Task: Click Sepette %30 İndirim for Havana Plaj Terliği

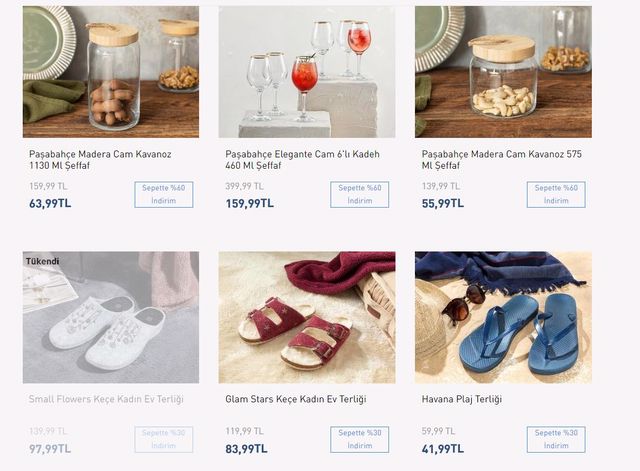Action: pyautogui.click(x=555, y=439)
